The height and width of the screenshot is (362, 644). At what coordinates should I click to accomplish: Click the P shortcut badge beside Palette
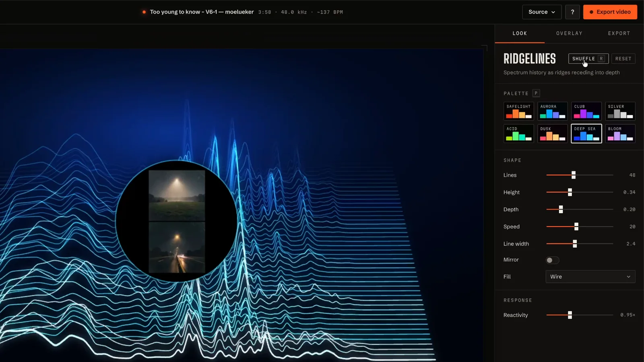(536, 93)
